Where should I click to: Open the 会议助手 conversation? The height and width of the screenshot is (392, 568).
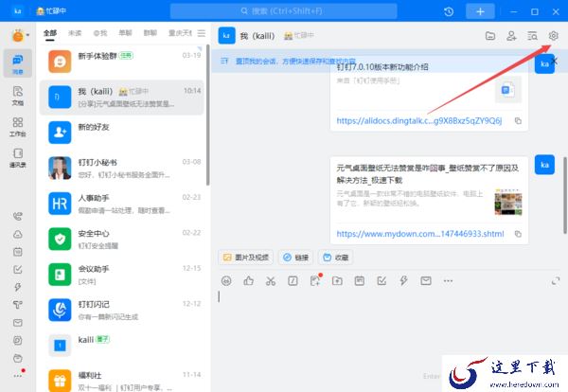(x=122, y=275)
